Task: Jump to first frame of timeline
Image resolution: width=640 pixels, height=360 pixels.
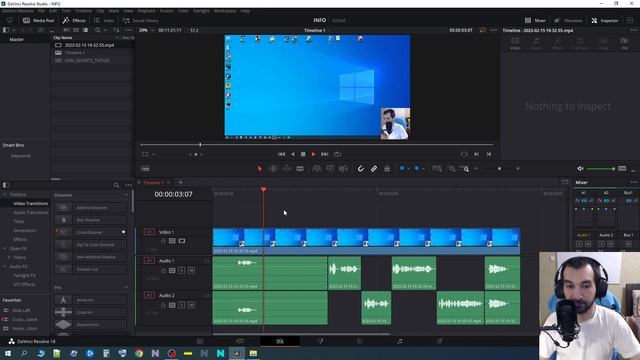Action: (x=281, y=154)
